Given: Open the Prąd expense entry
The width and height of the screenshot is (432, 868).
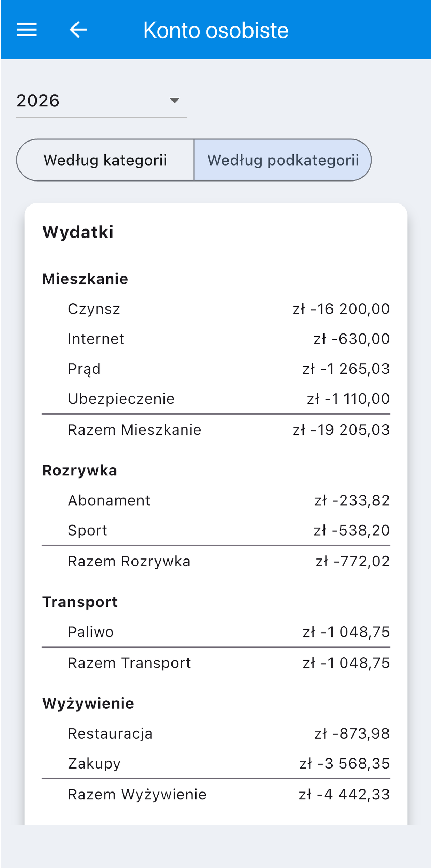Looking at the screenshot, I should tap(216, 369).
